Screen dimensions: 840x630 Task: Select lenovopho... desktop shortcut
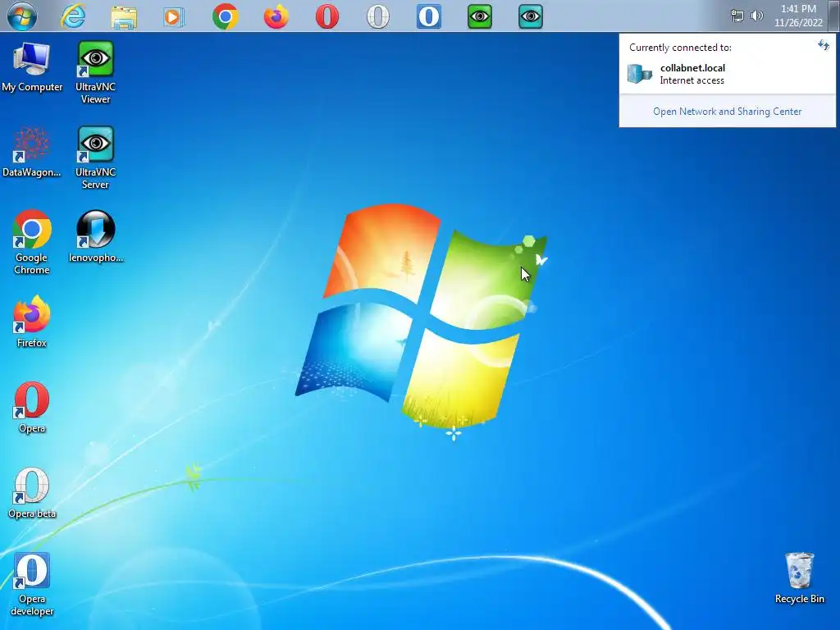[x=96, y=237]
